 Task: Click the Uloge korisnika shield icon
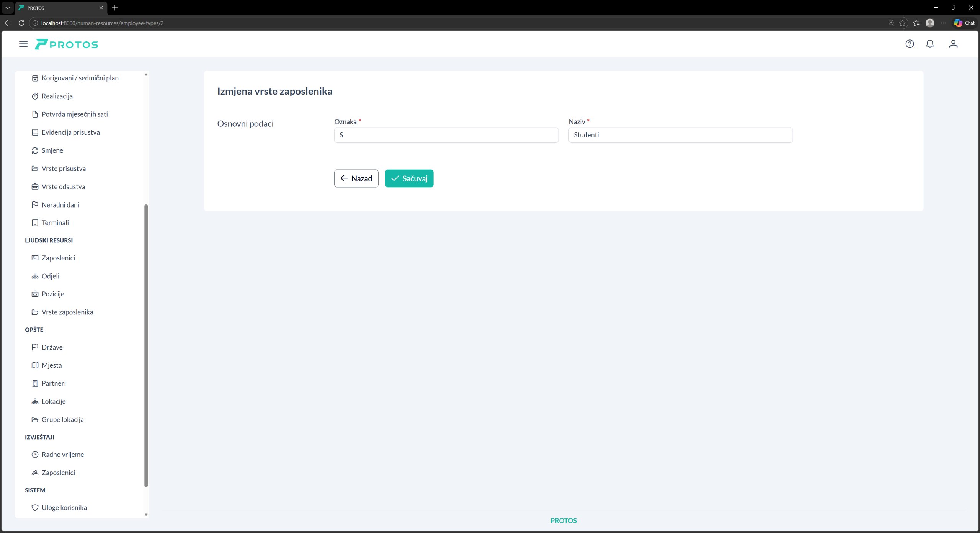(35, 507)
